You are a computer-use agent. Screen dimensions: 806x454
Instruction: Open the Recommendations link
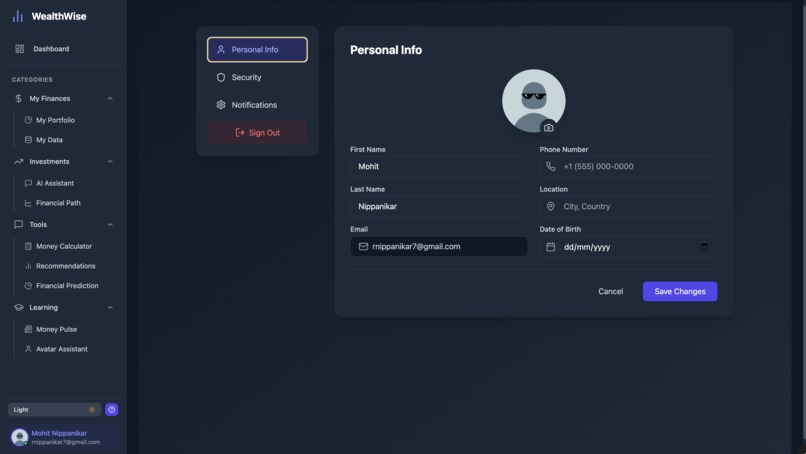pos(67,266)
